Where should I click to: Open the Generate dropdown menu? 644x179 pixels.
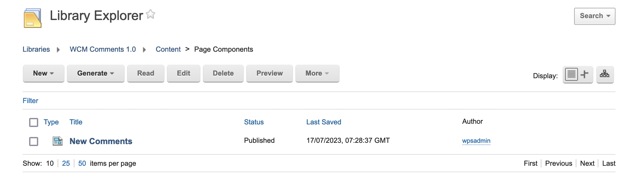(x=95, y=73)
